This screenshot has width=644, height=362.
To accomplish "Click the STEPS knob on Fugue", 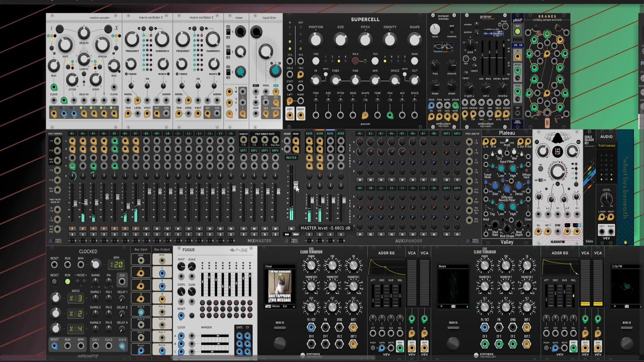I will pyautogui.click(x=181, y=292).
